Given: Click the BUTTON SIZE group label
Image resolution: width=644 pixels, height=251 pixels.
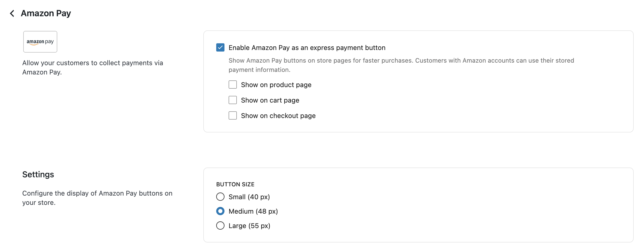Looking at the screenshot, I should [x=235, y=185].
